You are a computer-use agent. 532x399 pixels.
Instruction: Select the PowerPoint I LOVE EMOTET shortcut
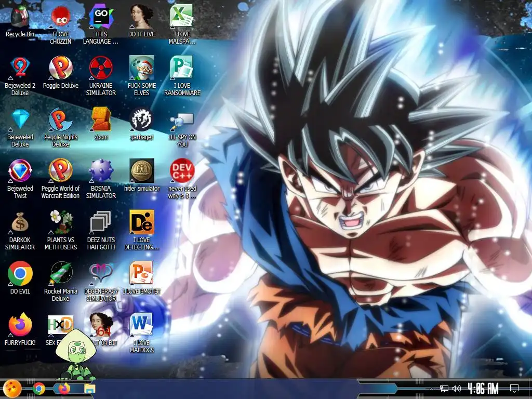[x=141, y=273]
